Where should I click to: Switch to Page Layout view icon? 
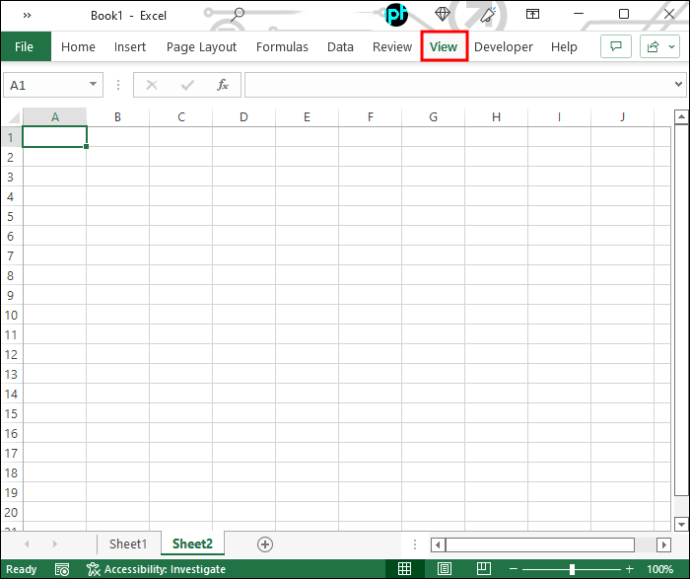[444, 569]
